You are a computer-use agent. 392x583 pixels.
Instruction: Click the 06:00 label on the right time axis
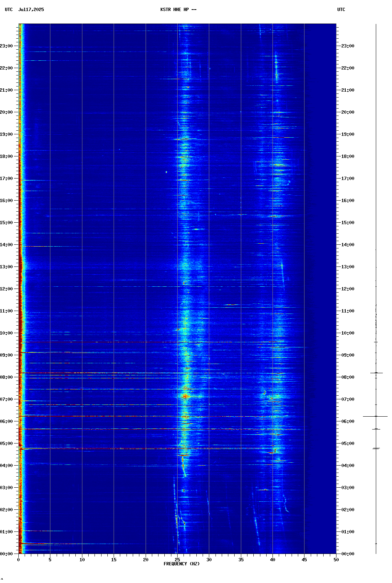click(348, 421)
